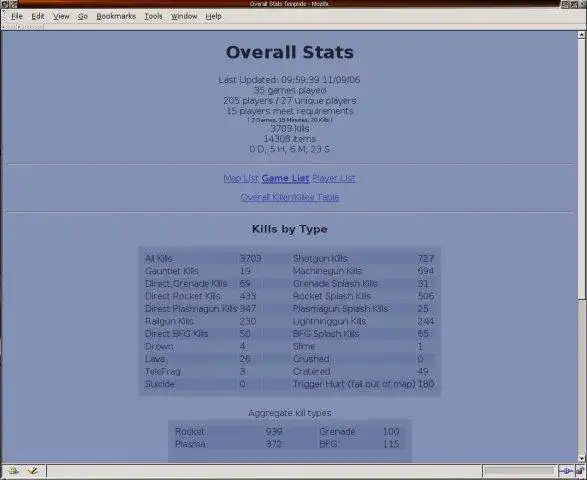Follow the Game List link

pyautogui.click(x=285, y=178)
